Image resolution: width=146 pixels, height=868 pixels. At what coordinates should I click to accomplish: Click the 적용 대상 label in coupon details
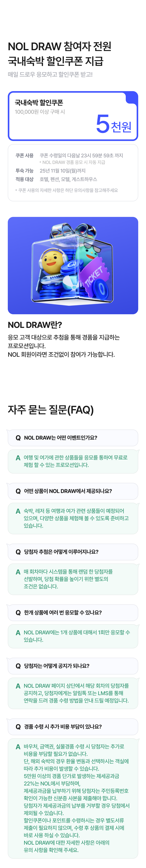point(24,179)
